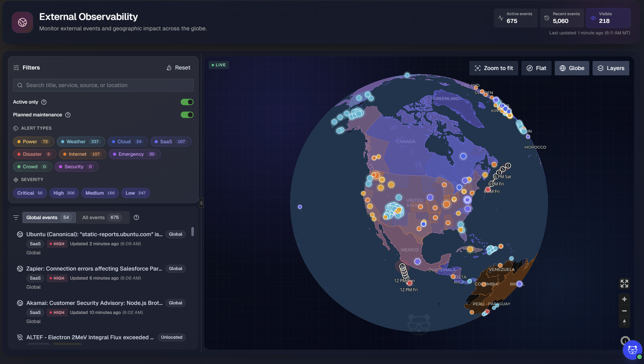The height and width of the screenshot is (364, 644).
Task: Open the chatbot assistant bubble icon
Action: point(632,350)
